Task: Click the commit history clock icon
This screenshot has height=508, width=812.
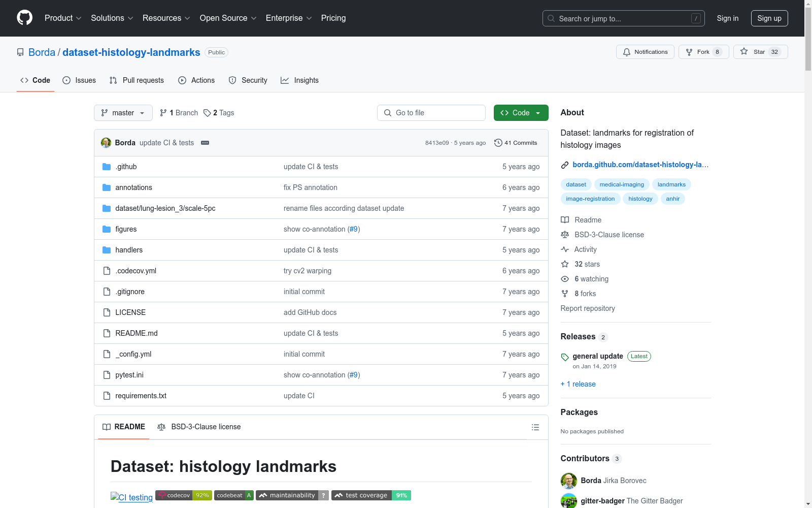Action: 498,143
